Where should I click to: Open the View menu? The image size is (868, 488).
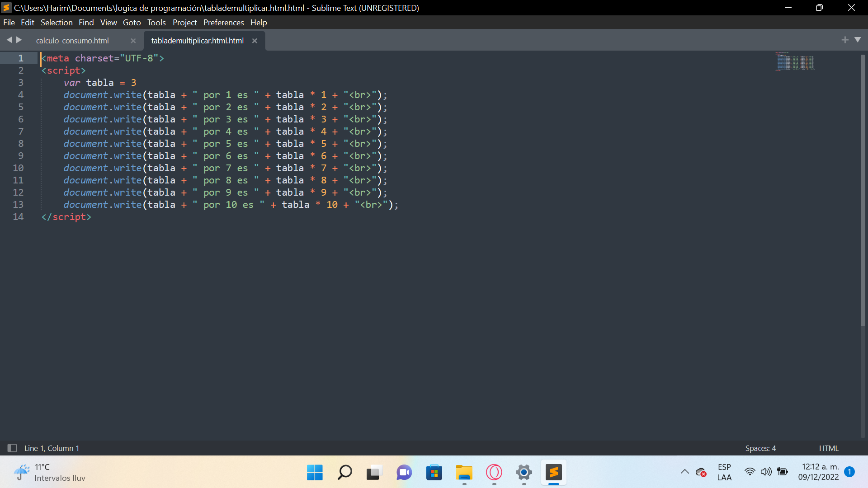pyautogui.click(x=108, y=22)
